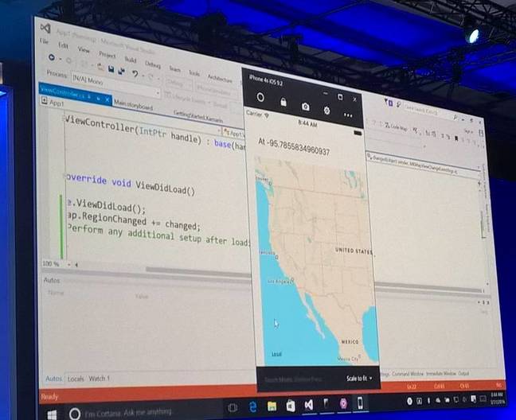Open the Scale to fit dropdown

pyautogui.click(x=359, y=379)
